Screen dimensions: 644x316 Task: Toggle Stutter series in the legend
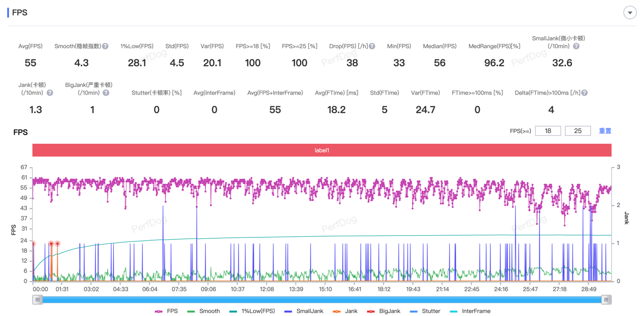click(425, 311)
